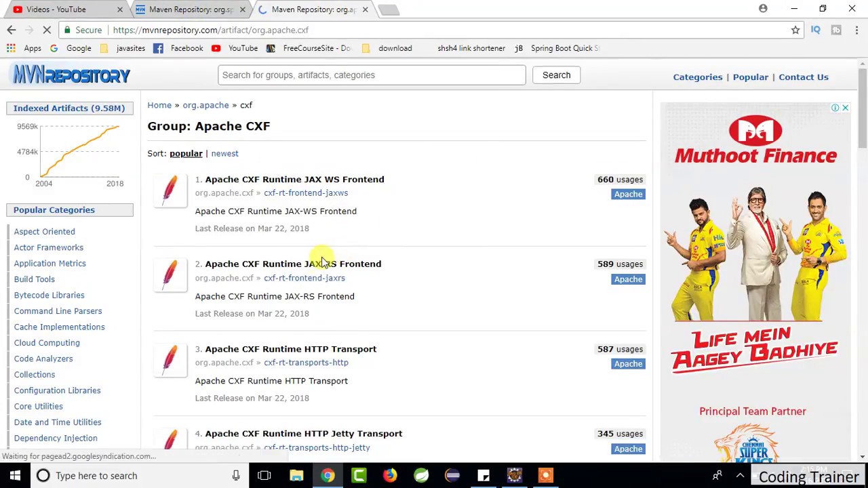Open cxf-rt-transports-http artifact link
The height and width of the screenshot is (488, 868).
(x=306, y=363)
